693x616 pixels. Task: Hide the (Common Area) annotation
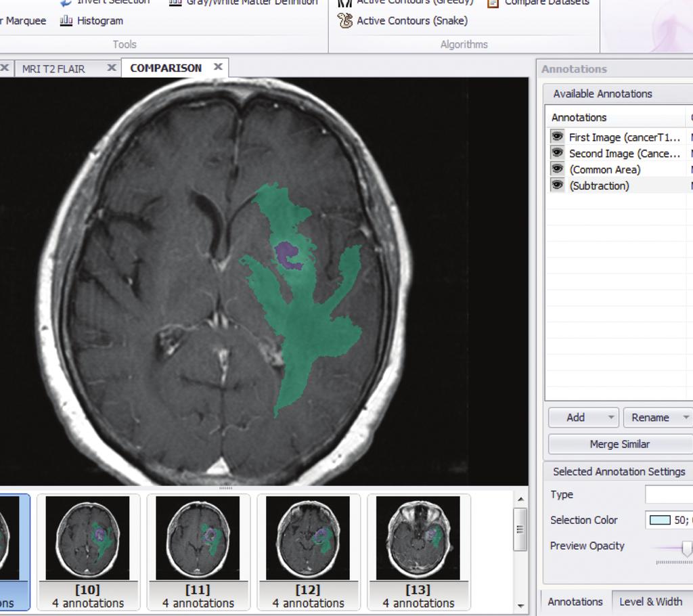(x=557, y=169)
